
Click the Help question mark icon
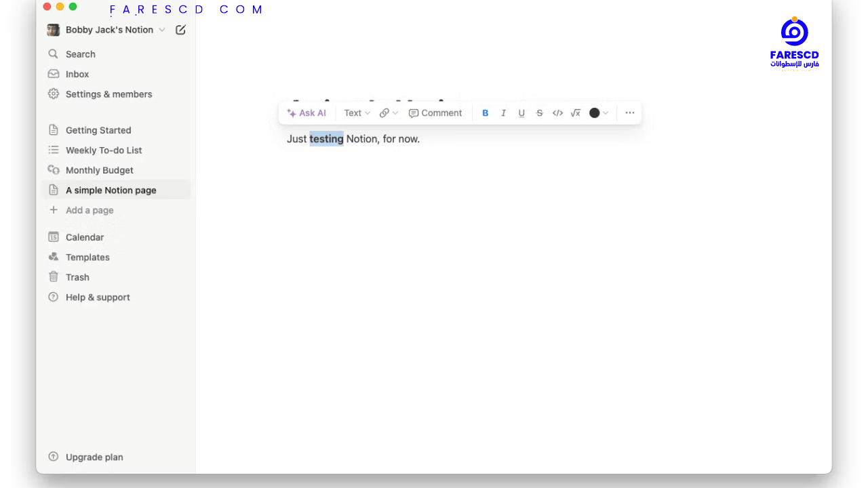pos(54,297)
